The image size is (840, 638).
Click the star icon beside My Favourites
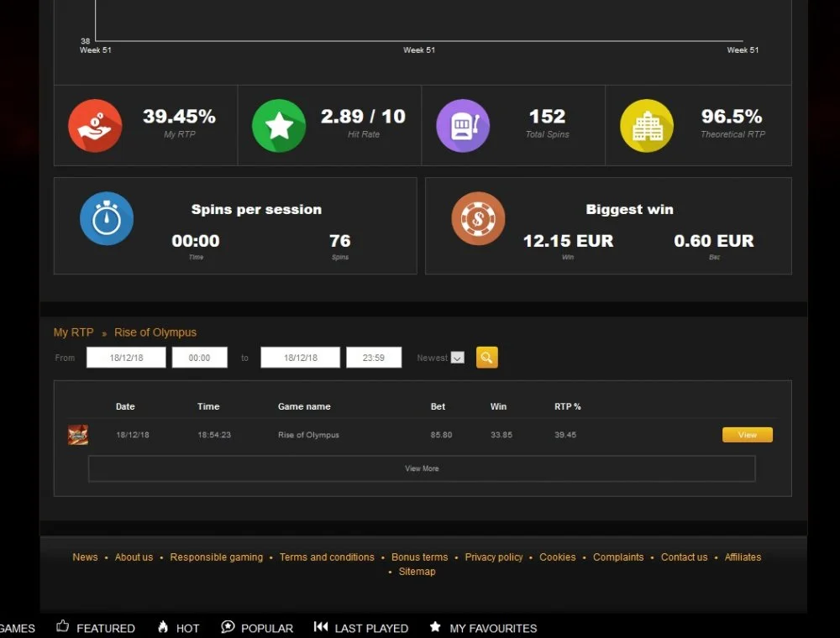435,626
